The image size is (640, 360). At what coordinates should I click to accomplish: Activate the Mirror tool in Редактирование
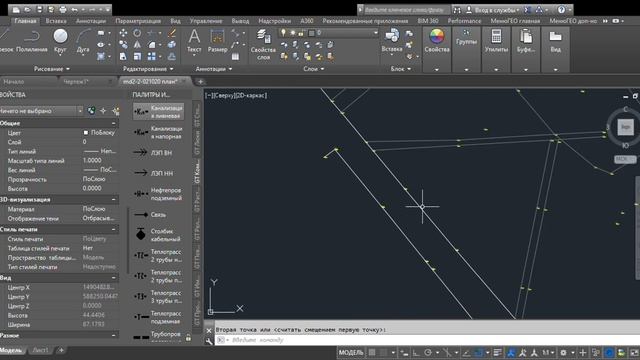pos(137,44)
